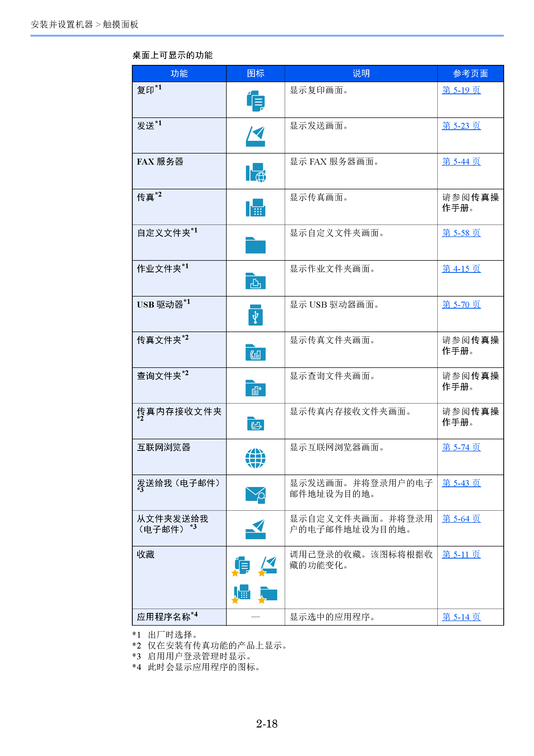
Task: Click the text 显示 FAX 服务器画面。
Action: [x=334, y=161]
